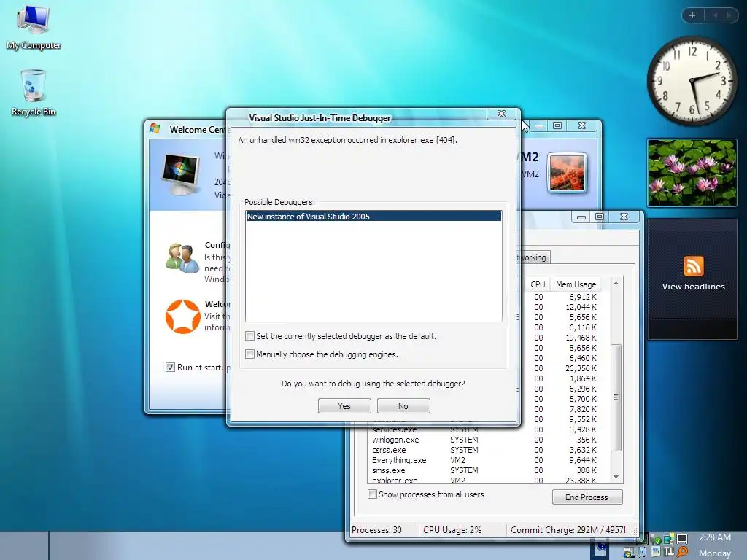This screenshot has width=747, height=560.
Task: Close the Just-In-Time Debugger dialog
Action: tap(501, 114)
